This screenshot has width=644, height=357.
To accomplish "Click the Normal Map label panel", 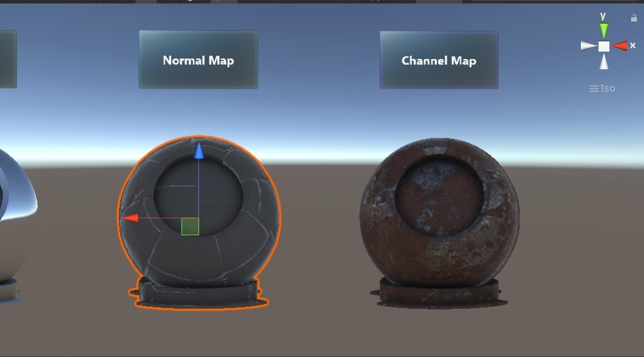I will [x=198, y=60].
